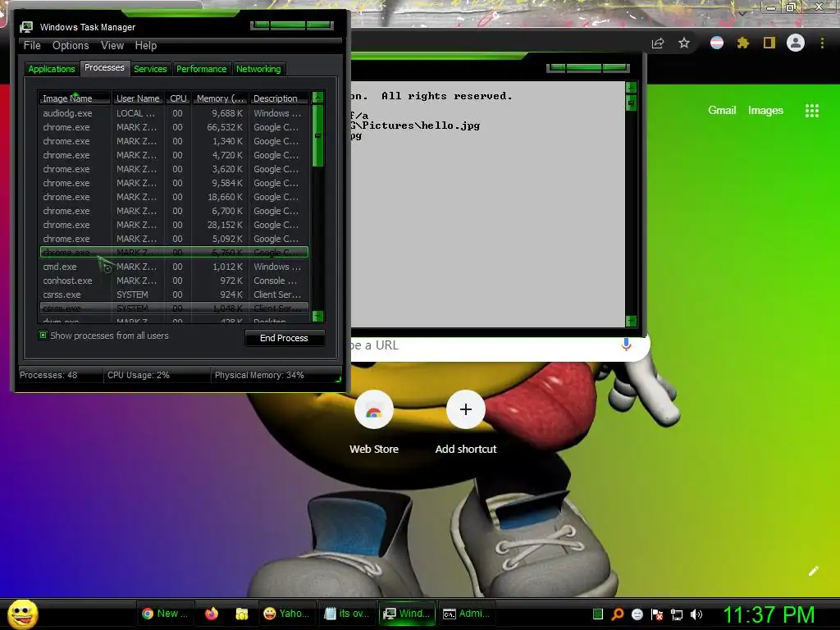Switch to the Performance tab

click(x=202, y=69)
